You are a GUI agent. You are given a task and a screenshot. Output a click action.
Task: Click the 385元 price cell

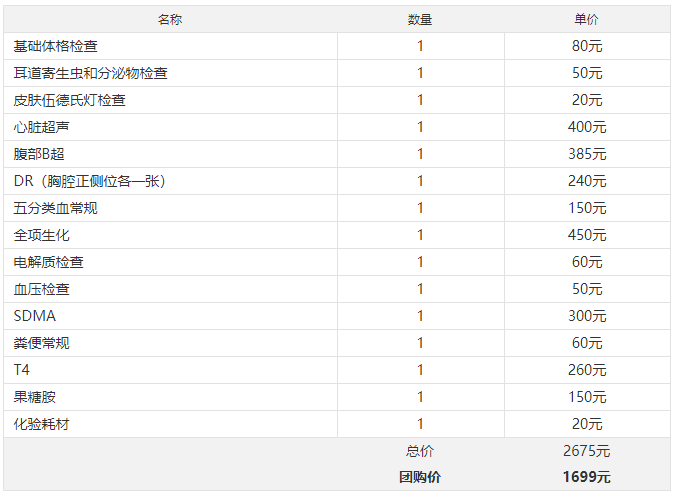coord(587,154)
